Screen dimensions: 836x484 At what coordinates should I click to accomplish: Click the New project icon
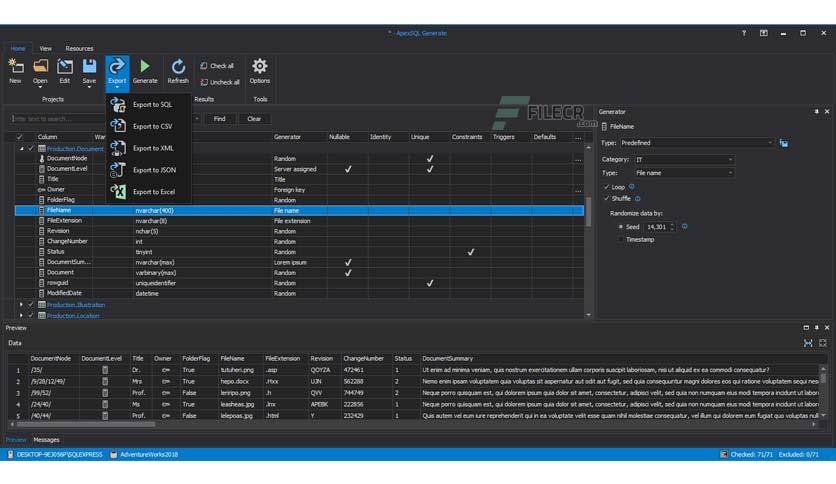point(15,66)
